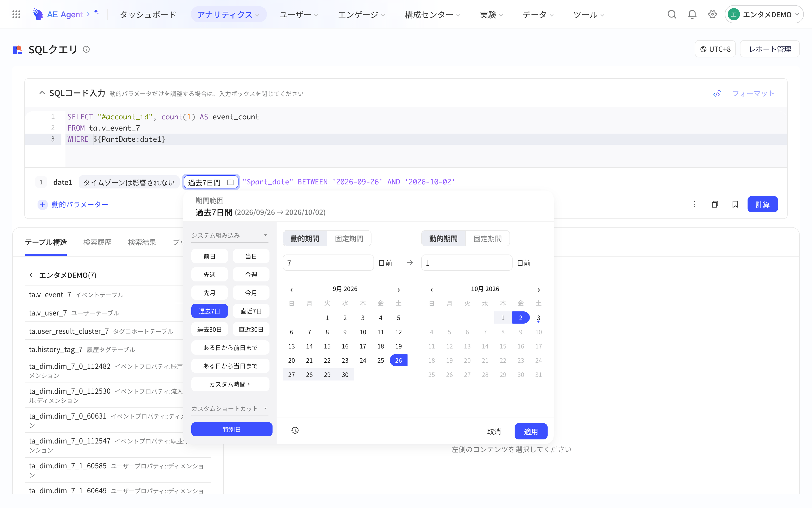Viewport: 812px width, 508px height.
Task: Switch to the 検索履歴 tab
Action: click(x=97, y=242)
